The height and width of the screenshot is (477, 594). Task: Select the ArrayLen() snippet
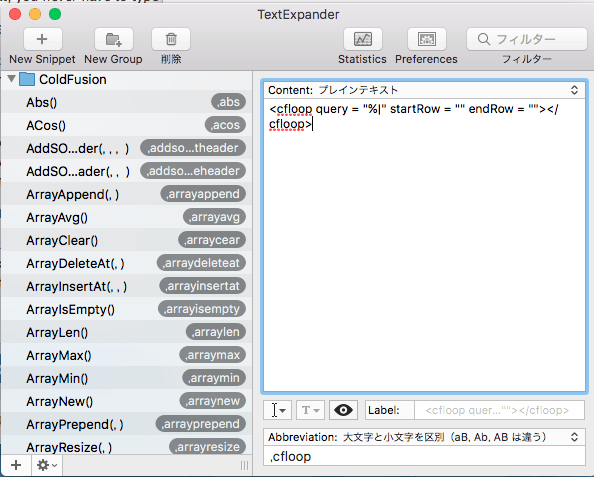(x=127, y=332)
